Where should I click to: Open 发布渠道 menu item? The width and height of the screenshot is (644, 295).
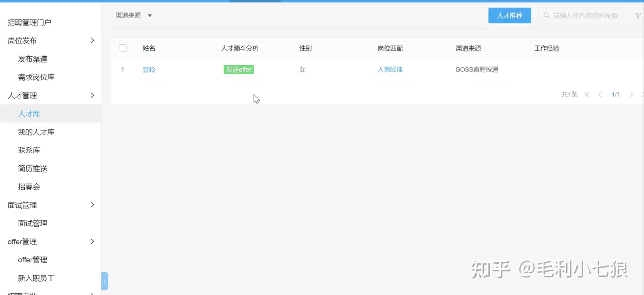point(33,59)
